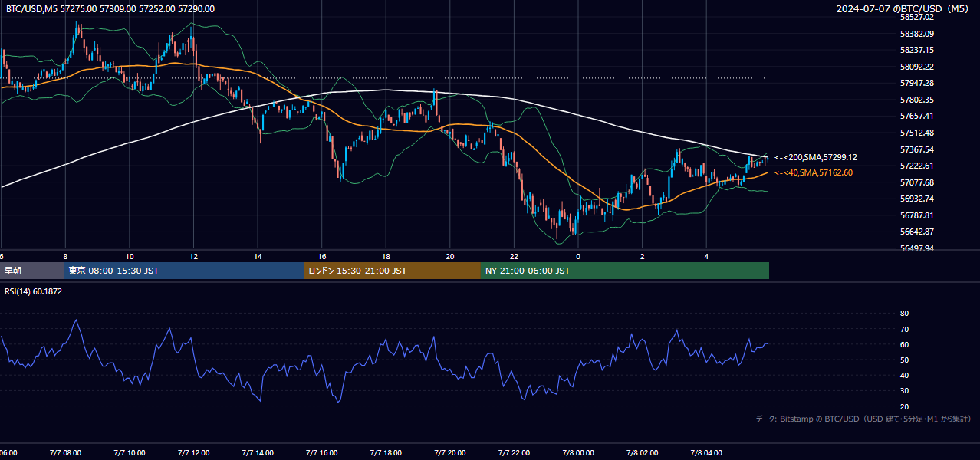This screenshot has width=980, height=460.
Task: Click the RSI scale value 80
Action: (905, 314)
